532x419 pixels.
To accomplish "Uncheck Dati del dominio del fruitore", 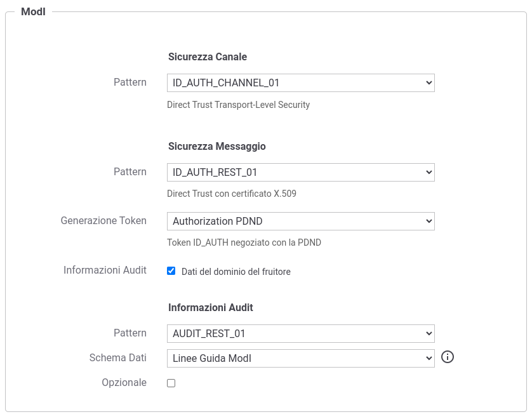I will click(x=171, y=270).
